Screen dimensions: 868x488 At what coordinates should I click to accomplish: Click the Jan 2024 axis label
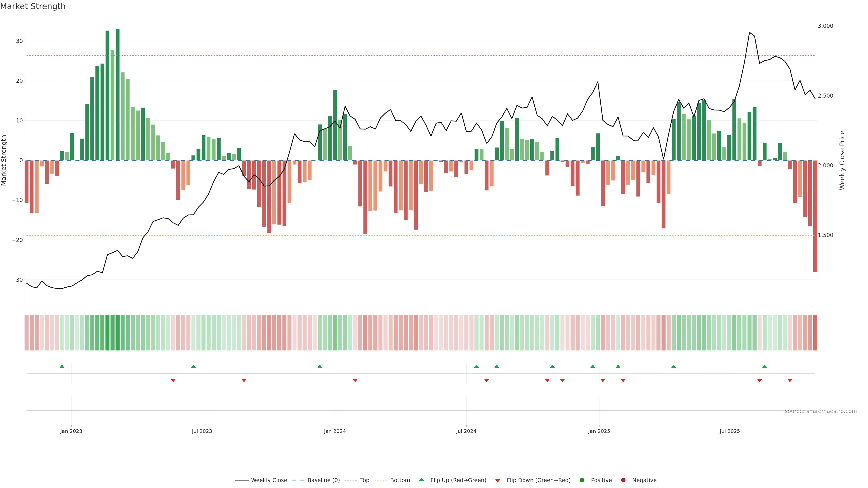[335, 431]
